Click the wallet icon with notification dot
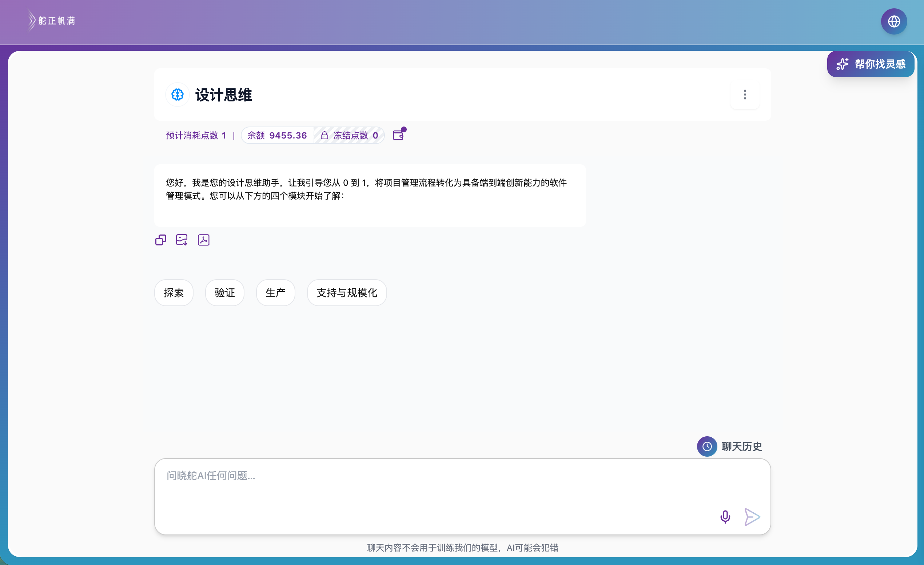 click(x=399, y=135)
